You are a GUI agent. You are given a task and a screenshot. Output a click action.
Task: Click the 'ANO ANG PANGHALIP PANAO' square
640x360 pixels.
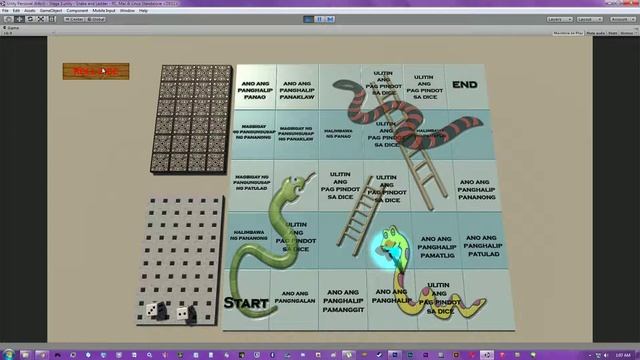[x=255, y=87]
